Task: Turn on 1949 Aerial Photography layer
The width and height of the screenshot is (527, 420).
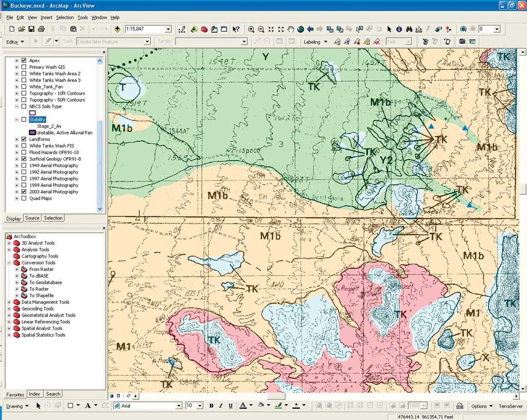Action: 24,166
